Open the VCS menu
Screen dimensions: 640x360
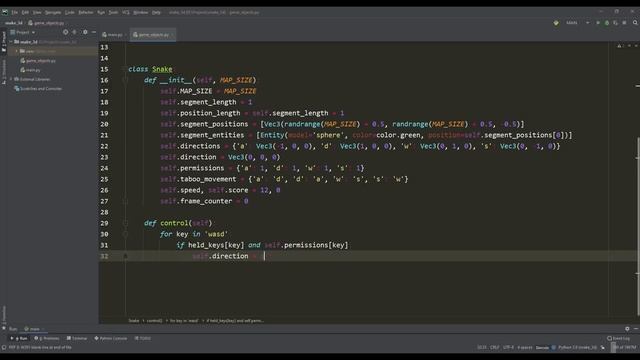(x=126, y=12)
